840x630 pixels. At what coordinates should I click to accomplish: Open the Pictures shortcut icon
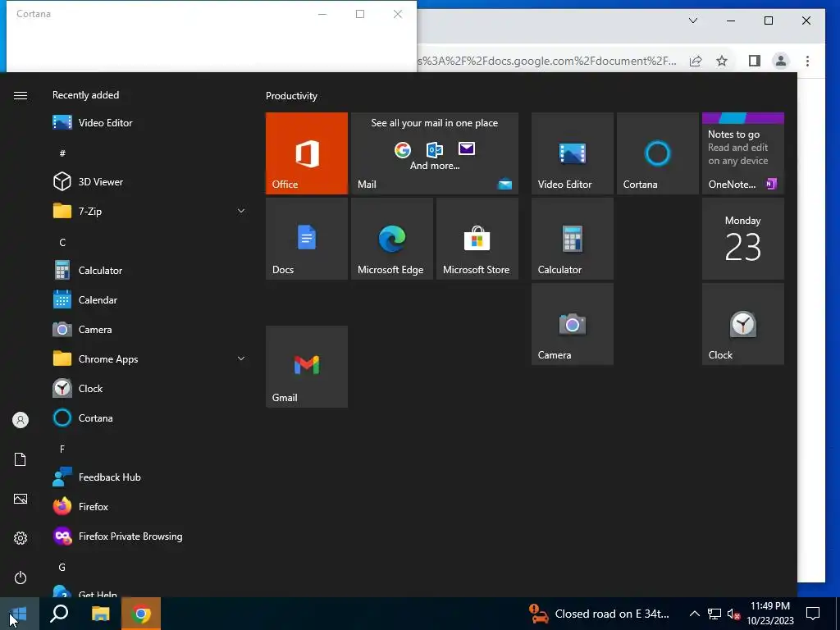point(21,499)
